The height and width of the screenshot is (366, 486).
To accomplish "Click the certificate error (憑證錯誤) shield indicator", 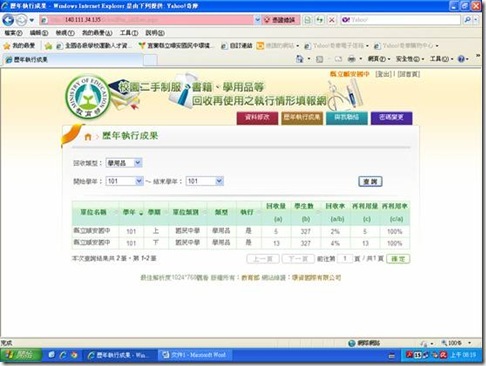I will pos(280,20).
